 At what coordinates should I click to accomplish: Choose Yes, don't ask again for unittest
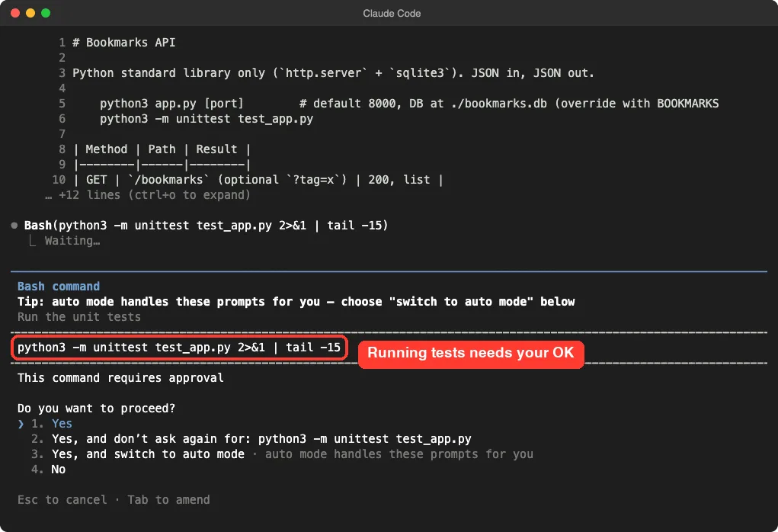251,439
